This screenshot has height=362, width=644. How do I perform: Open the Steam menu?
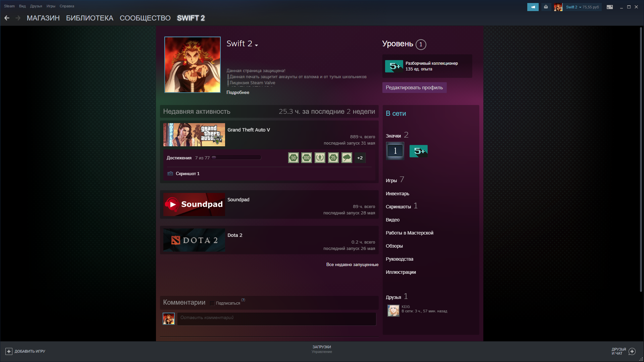click(x=9, y=6)
